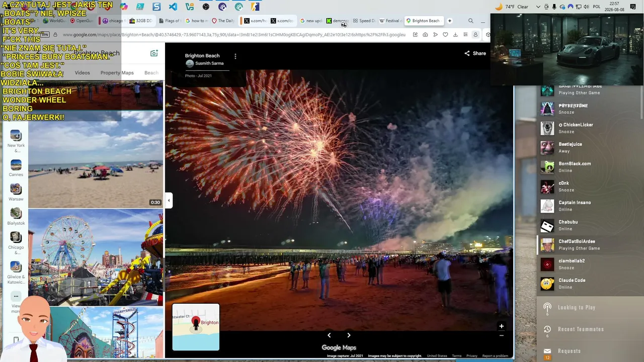The width and height of the screenshot is (644, 362).
Task: Click the browser tab search magnifier icon
Action: pos(471,21)
